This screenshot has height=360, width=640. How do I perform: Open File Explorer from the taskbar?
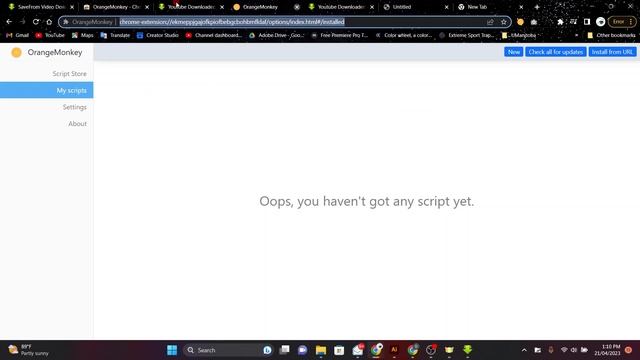[x=321, y=350]
